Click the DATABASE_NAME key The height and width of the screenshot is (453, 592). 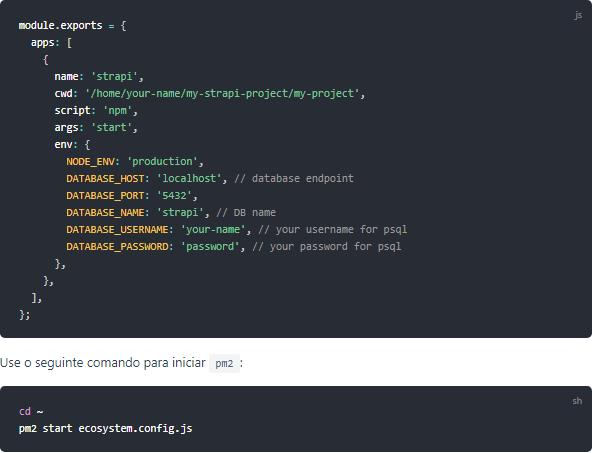[x=105, y=213]
